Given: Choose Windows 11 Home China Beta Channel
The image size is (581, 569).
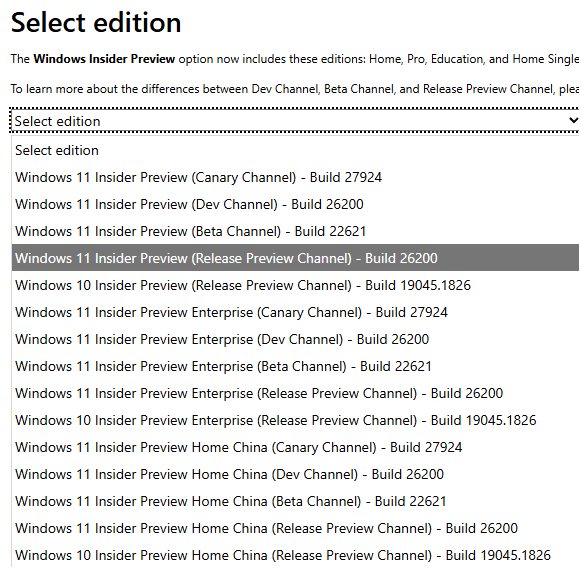Looking at the screenshot, I should [x=295, y=501].
